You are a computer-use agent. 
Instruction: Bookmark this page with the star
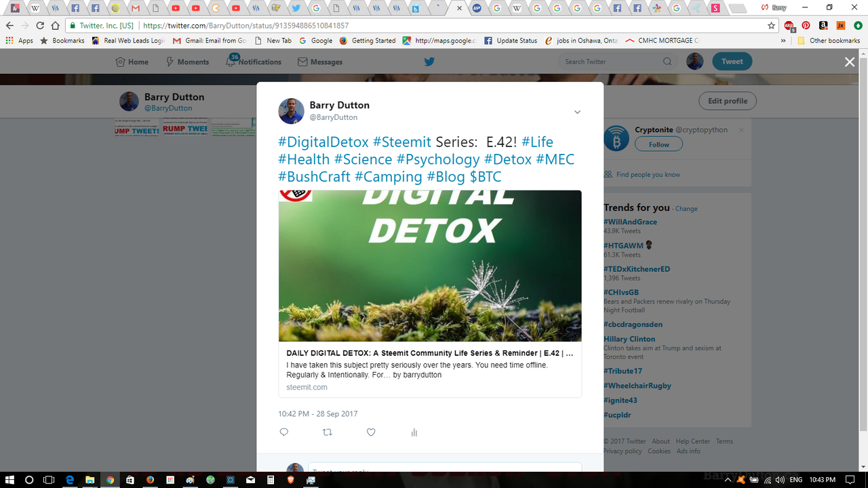coord(772,26)
